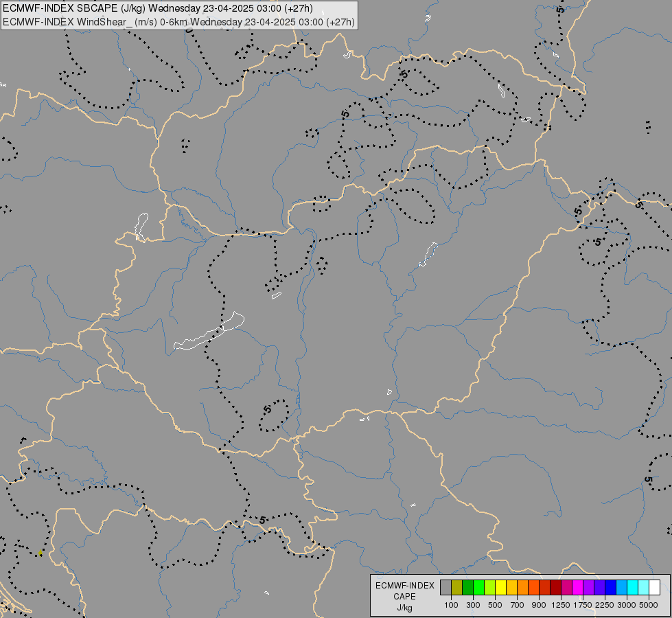Click the 300 tick label in legend
This screenshot has height=618, width=672.
click(x=473, y=605)
